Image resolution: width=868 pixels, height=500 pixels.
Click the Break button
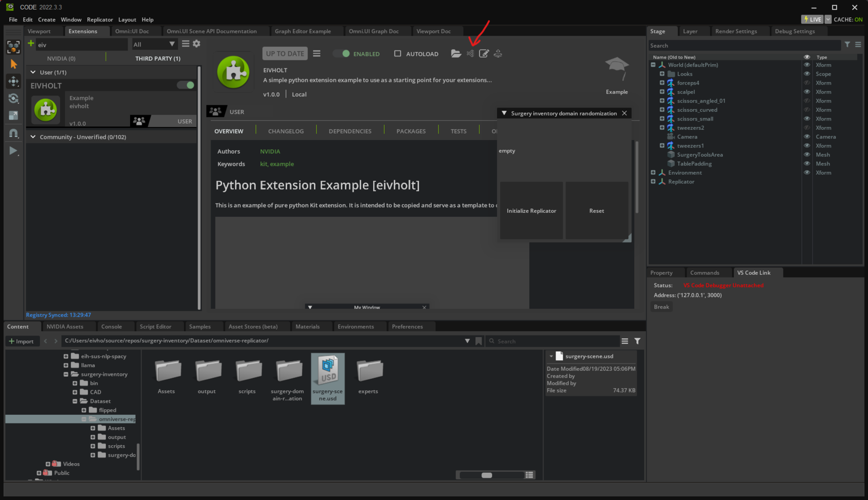click(x=661, y=307)
